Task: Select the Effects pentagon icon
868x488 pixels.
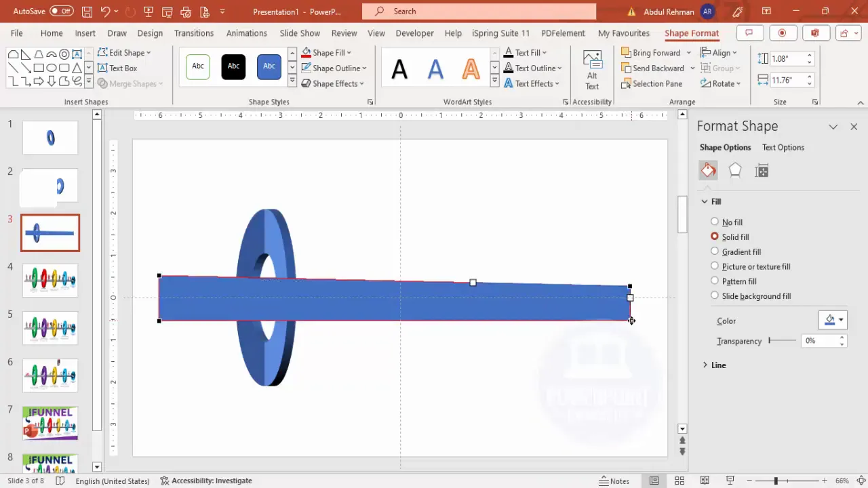Action: (735, 170)
